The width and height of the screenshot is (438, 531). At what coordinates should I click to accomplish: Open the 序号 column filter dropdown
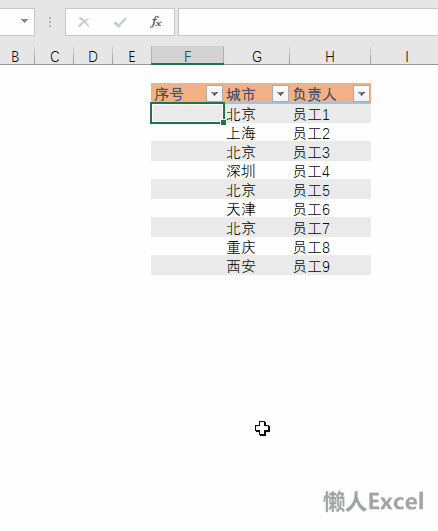click(214, 93)
